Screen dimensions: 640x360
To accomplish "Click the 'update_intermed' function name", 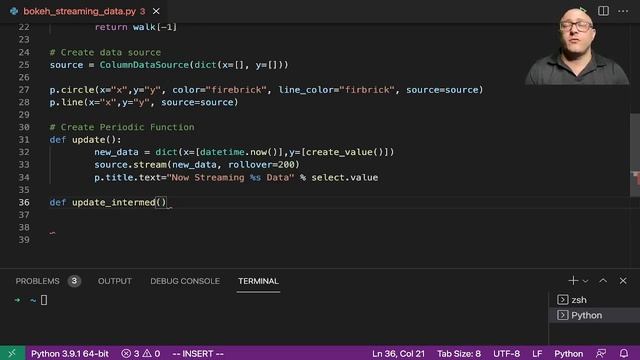I will click(113, 202).
